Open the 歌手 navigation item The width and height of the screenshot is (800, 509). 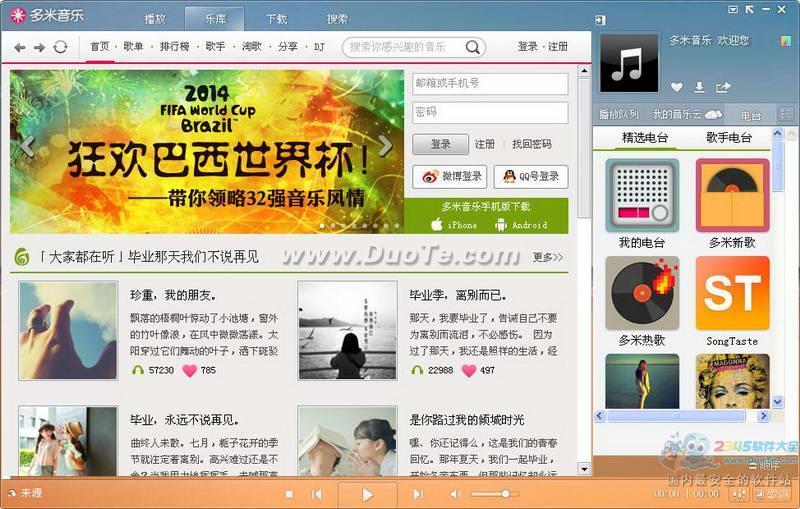click(215, 47)
